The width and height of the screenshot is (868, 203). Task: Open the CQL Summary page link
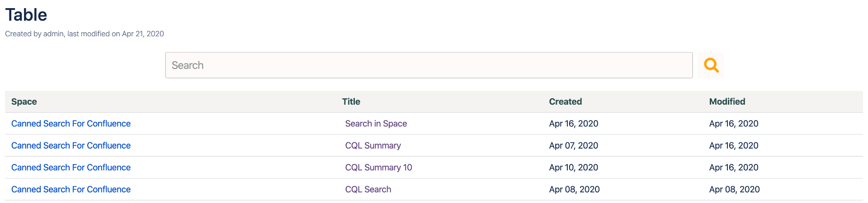[373, 145]
